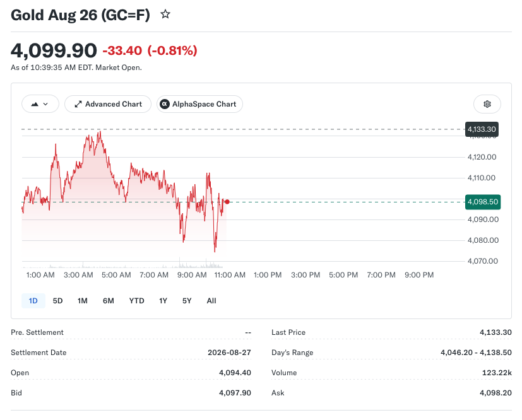Click the 4,120.00 price axis label
Viewport: 522px width, 420px height.
click(482, 157)
